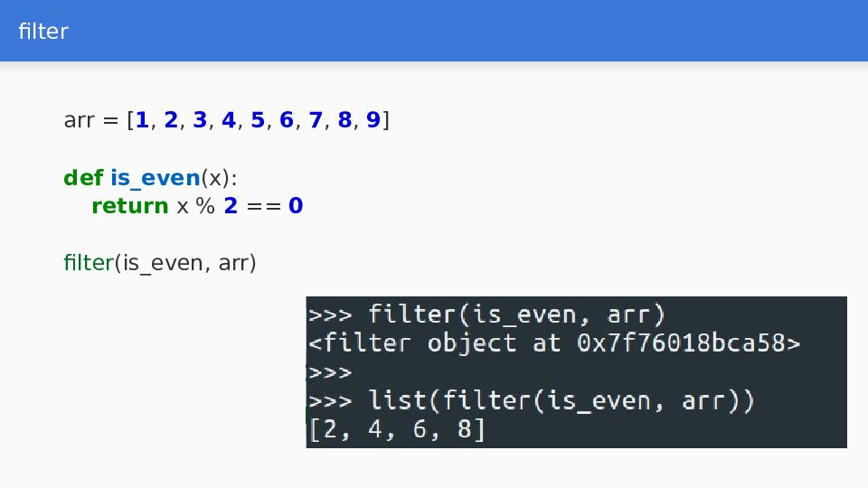Click the "arr" variable name
Screen dimensions: 868x488
click(x=80, y=120)
